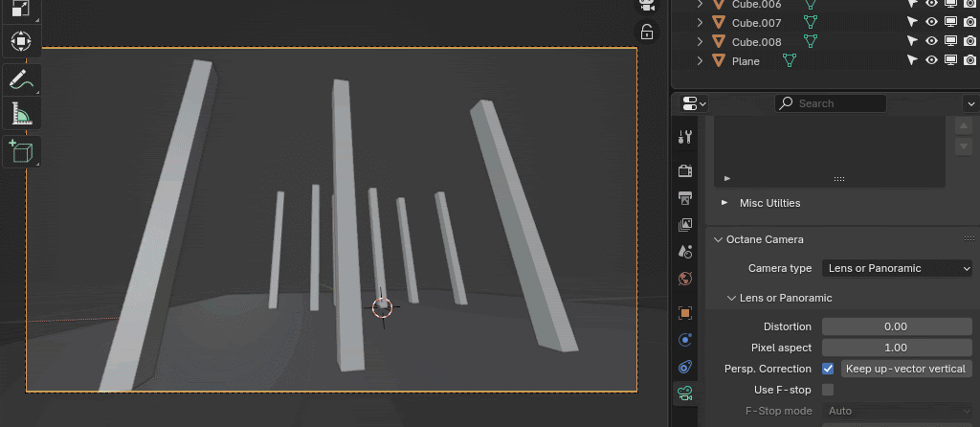Expand Cube.008 in the outliner
980x427 pixels.
700,42
